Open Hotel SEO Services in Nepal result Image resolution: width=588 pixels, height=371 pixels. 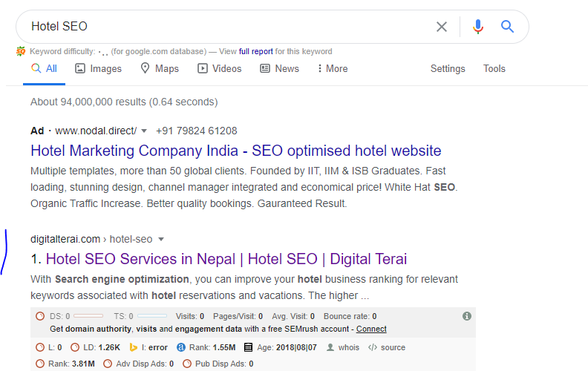[x=226, y=259]
